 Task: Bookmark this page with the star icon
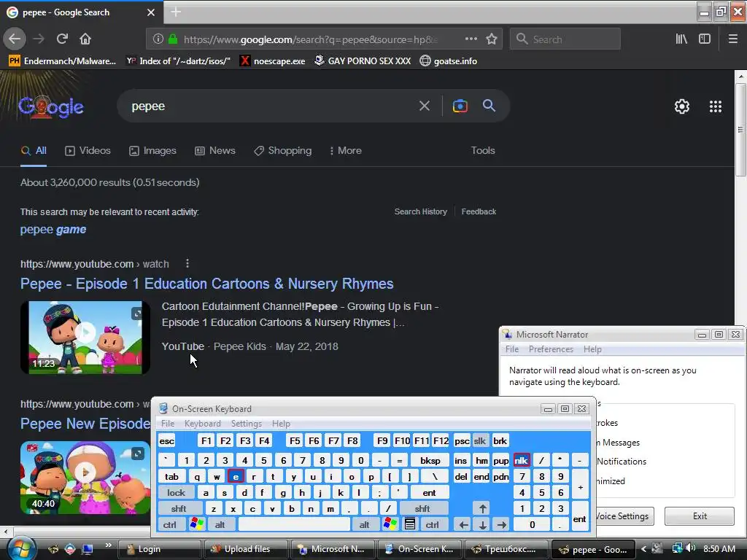click(492, 39)
